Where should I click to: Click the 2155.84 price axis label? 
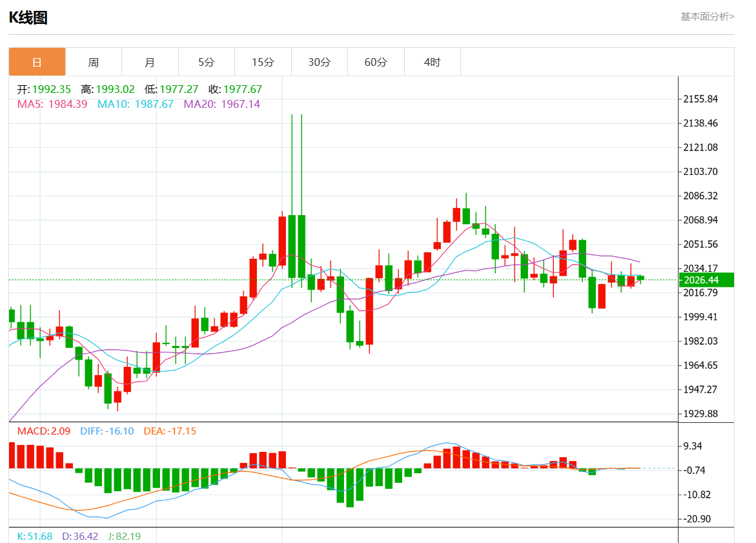coord(700,99)
